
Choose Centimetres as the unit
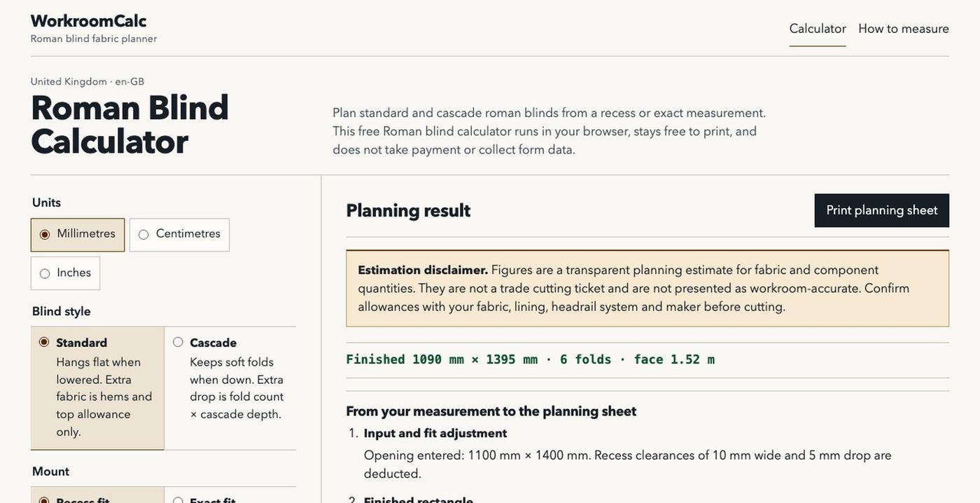pos(179,235)
